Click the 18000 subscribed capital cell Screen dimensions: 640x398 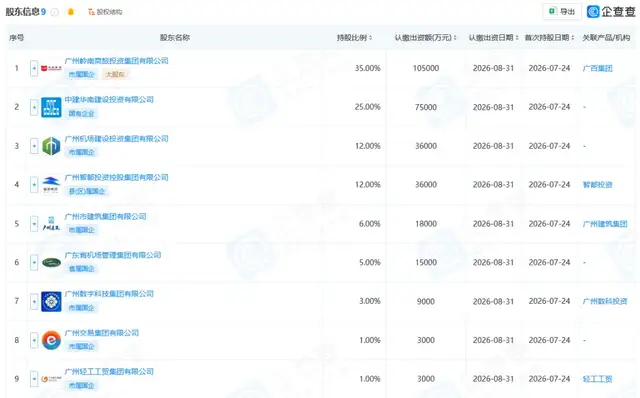click(426, 224)
